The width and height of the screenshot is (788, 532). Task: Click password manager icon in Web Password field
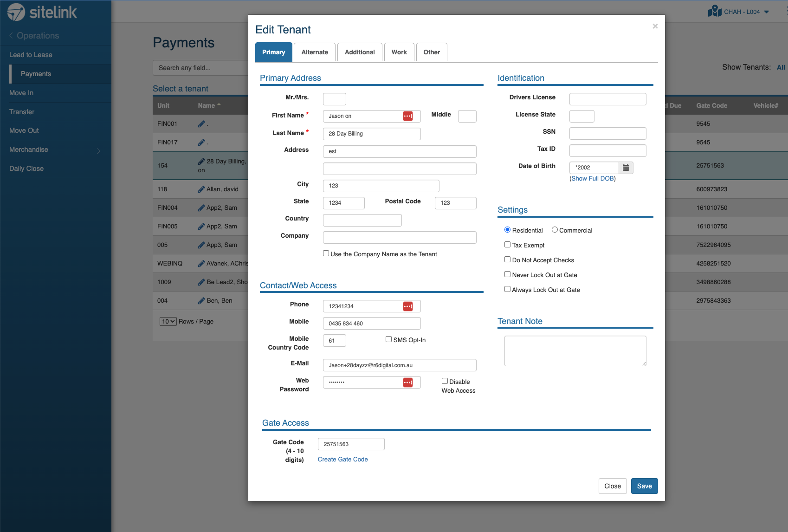[x=407, y=383]
